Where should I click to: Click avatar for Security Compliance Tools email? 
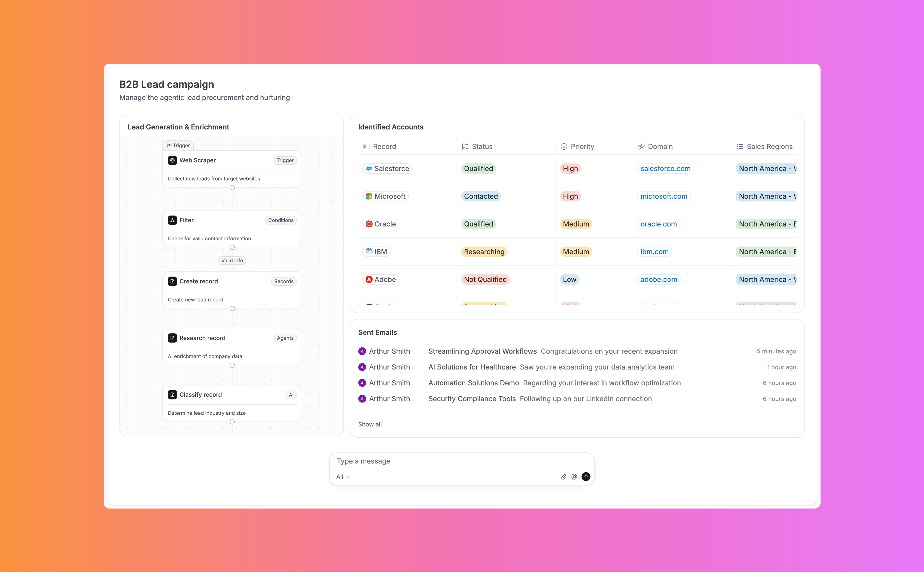tap(362, 399)
